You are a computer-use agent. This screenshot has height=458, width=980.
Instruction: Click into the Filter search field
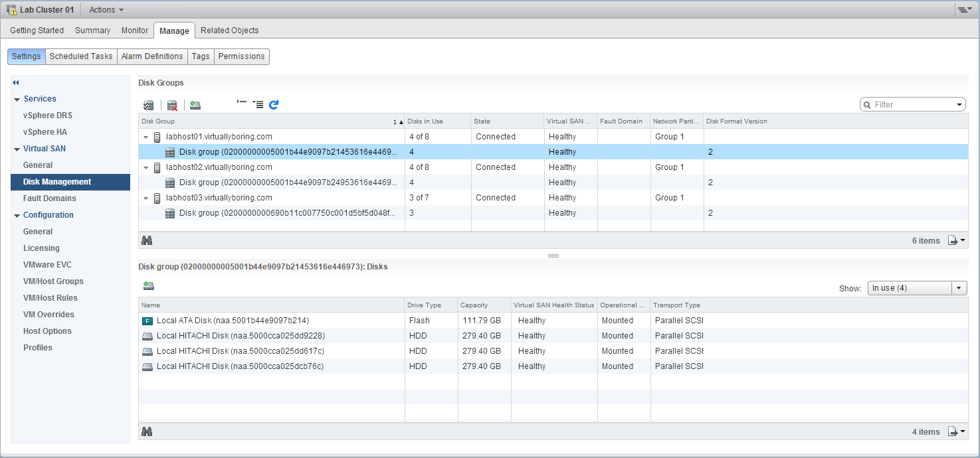[x=914, y=105]
